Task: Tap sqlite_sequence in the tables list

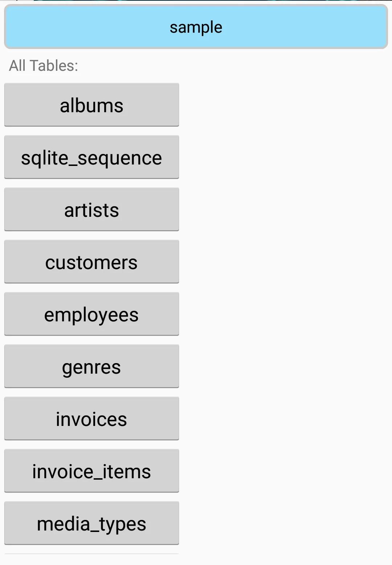Action: pyautogui.click(x=91, y=157)
